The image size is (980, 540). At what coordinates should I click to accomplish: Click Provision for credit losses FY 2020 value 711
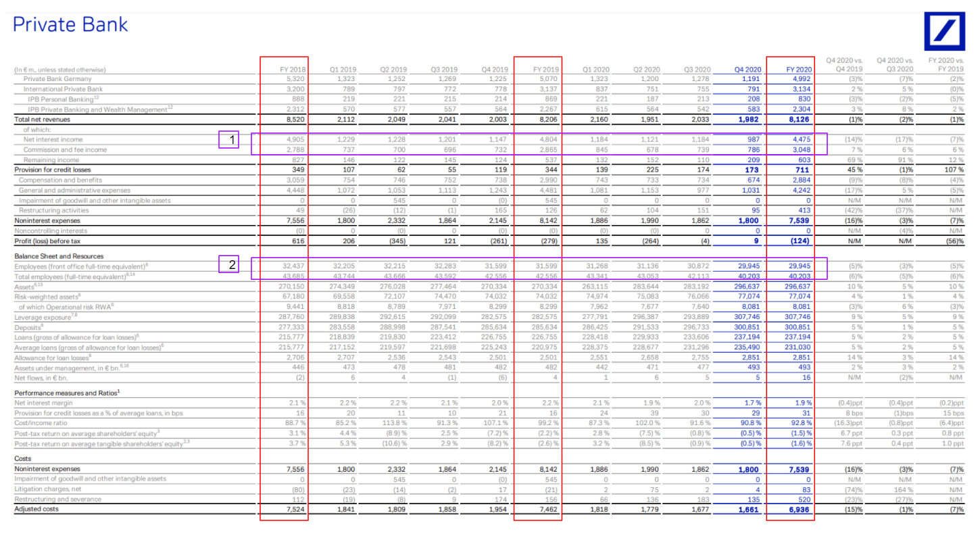point(804,170)
